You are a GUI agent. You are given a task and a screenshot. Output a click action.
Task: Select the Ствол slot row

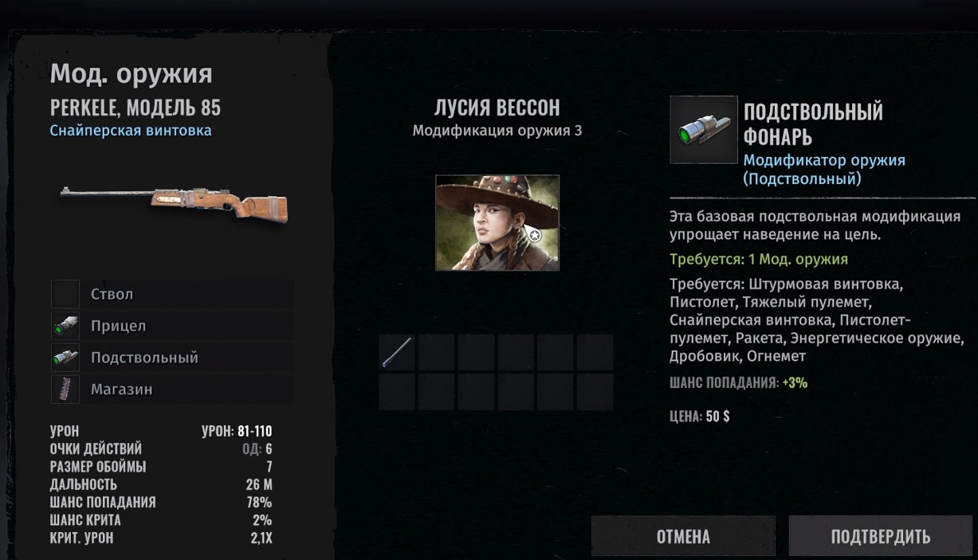173,294
